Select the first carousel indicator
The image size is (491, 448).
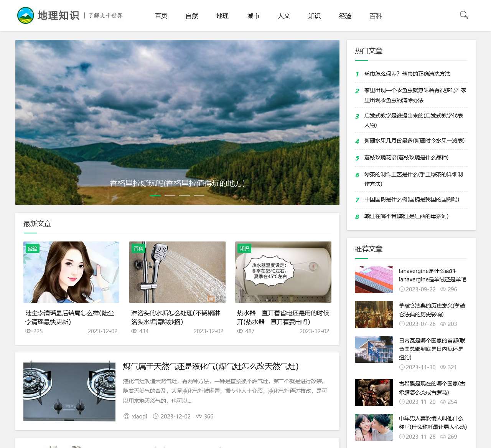(x=155, y=195)
